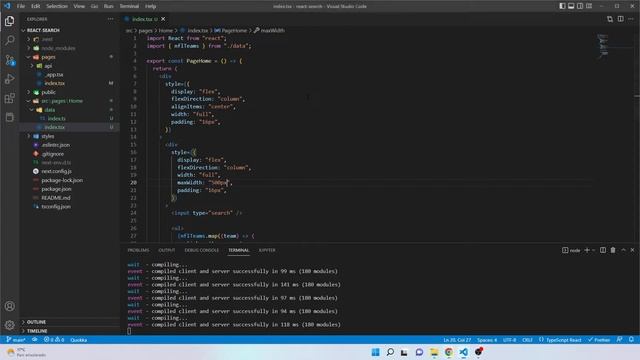The width and height of the screenshot is (640, 360).
Task: Click CRLF end-of-line setting
Action: coord(527,340)
